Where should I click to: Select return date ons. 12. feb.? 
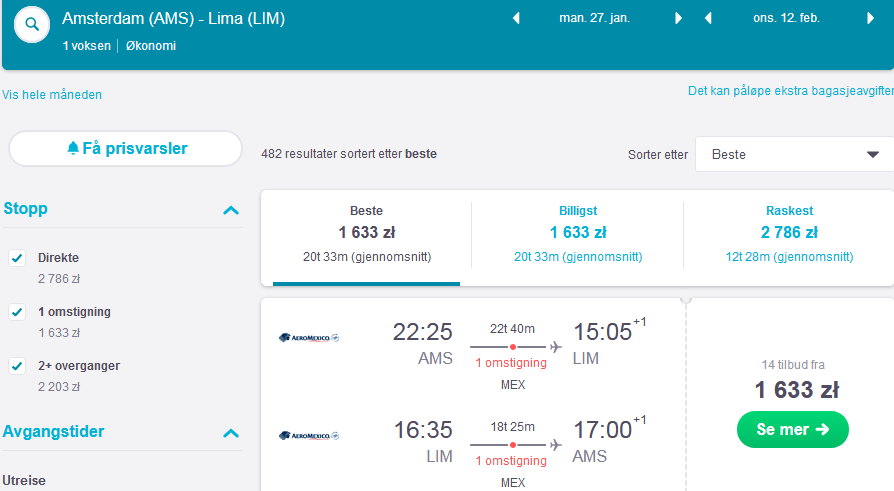(786, 18)
